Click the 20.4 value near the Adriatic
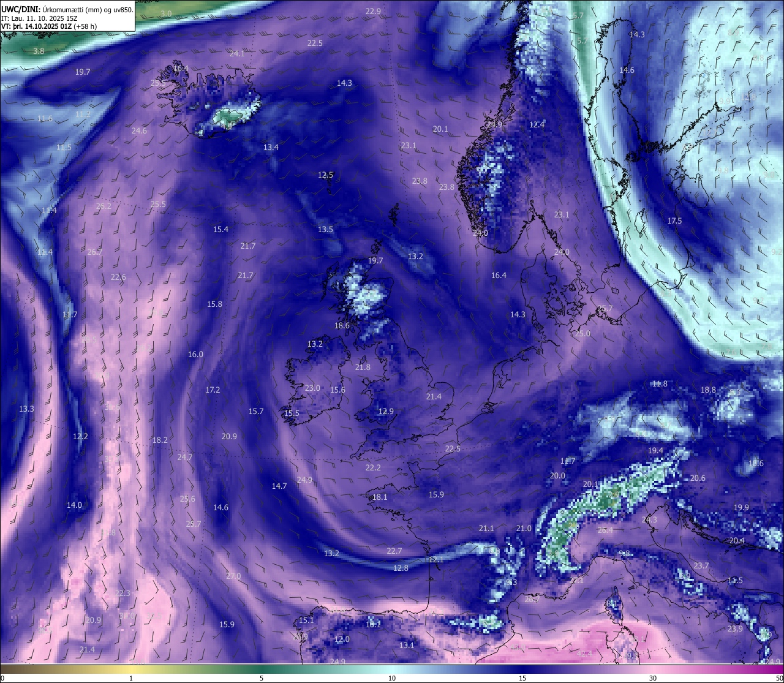 point(737,540)
